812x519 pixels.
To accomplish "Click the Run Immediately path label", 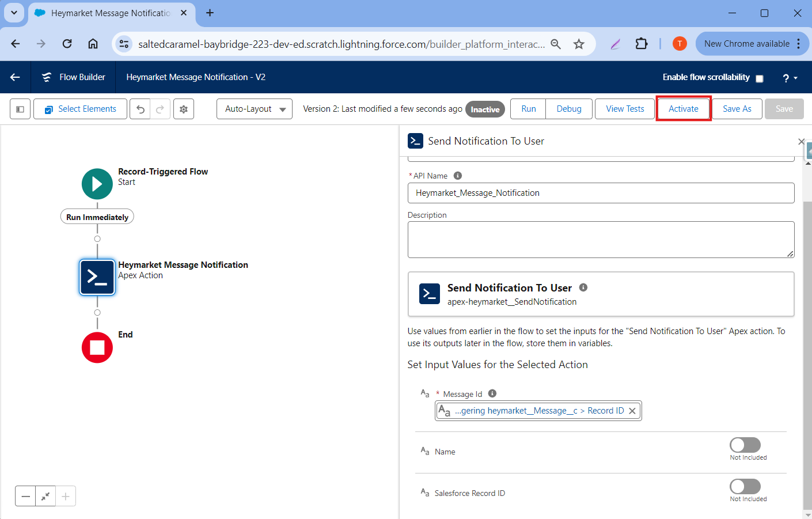I will 97,217.
